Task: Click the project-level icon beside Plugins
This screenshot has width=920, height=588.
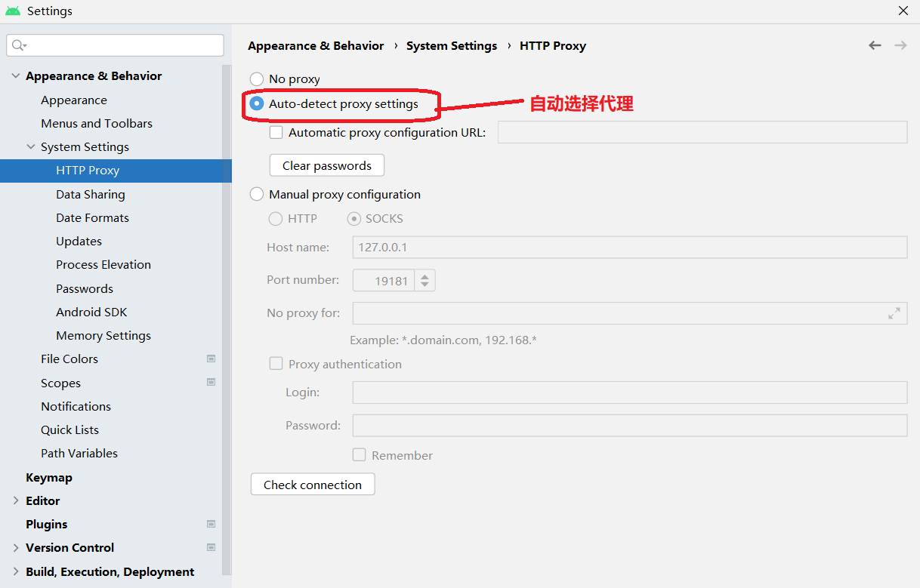Action: [211, 524]
